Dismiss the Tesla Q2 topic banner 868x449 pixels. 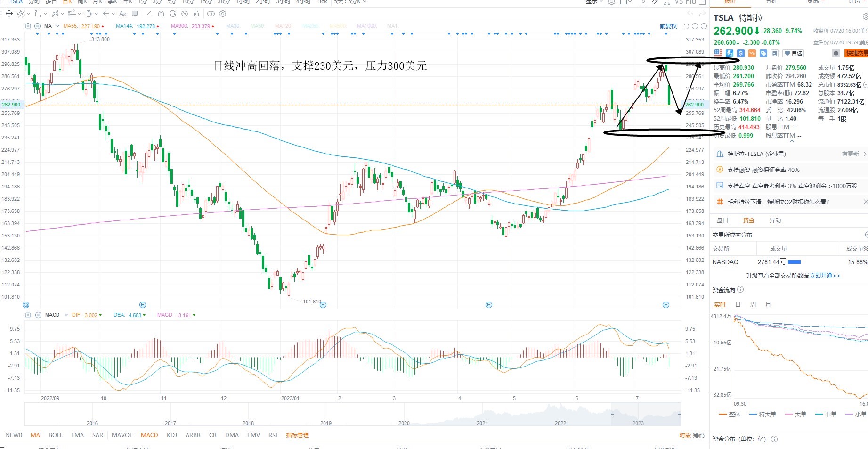865,202
